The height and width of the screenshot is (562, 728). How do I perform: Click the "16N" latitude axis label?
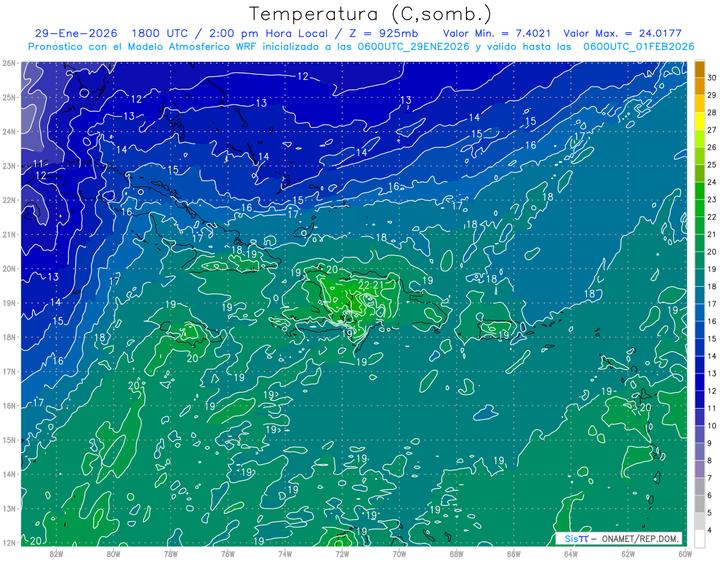(9, 406)
